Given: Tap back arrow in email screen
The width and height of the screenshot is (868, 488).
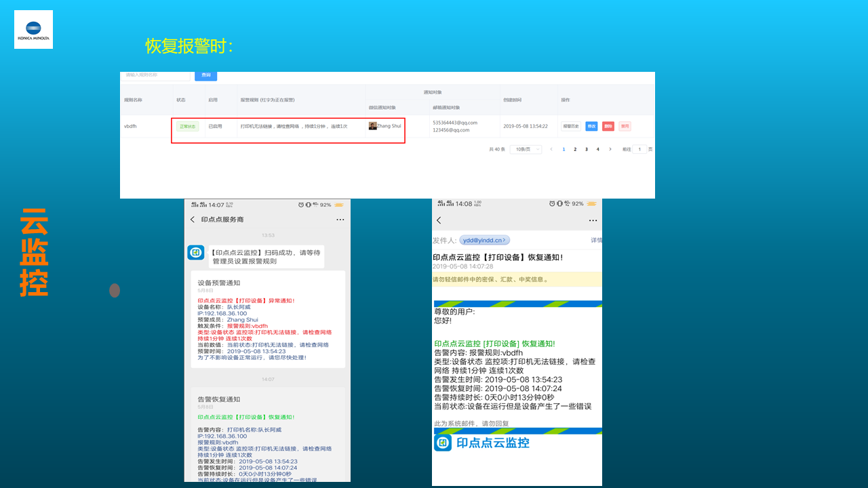Looking at the screenshot, I should [439, 220].
